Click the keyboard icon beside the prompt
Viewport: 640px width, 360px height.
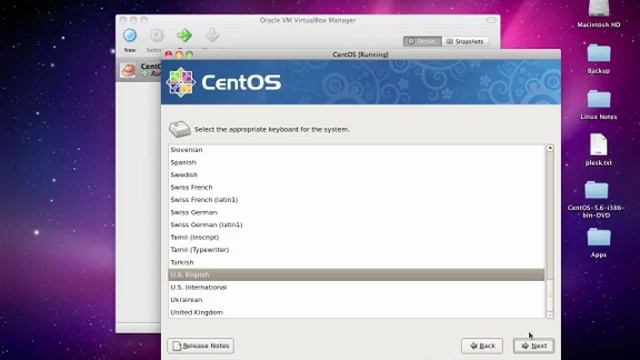(180, 129)
